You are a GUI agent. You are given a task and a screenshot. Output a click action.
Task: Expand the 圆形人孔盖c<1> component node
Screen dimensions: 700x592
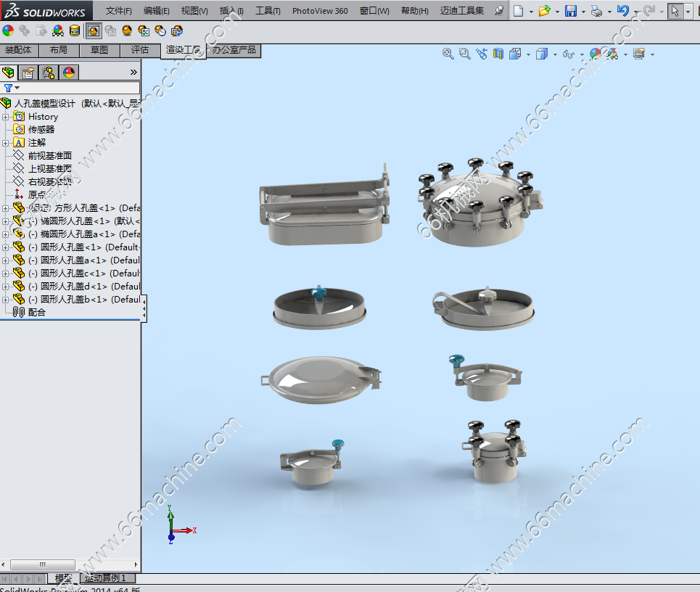click(x=5, y=274)
